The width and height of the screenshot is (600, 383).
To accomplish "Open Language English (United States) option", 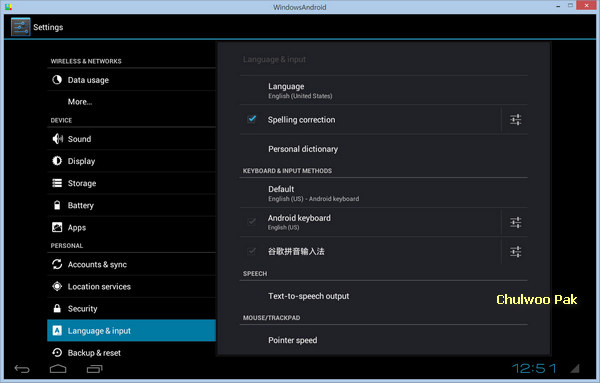I will pyautogui.click(x=384, y=90).
